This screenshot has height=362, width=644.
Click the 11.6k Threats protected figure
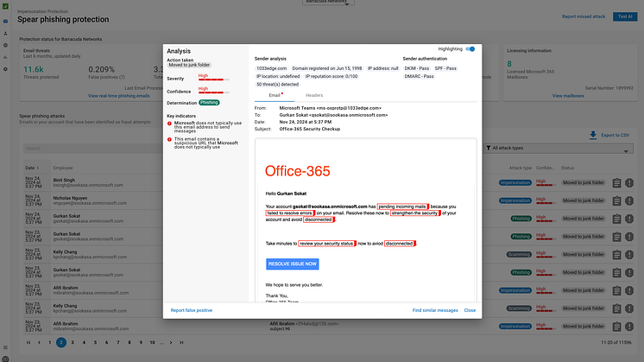point(34,69)
